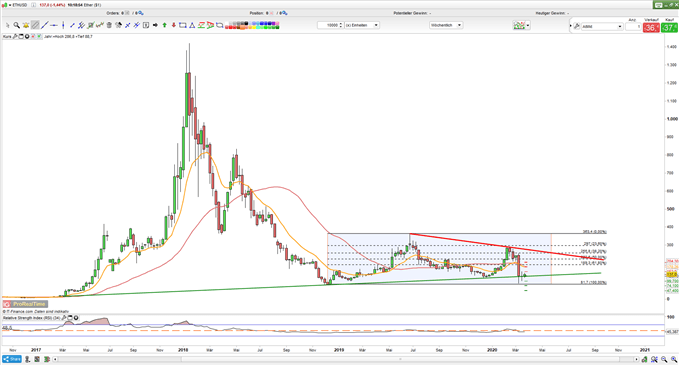
Task: Select the green up arrow marker tool
Action: pos(165,25)
